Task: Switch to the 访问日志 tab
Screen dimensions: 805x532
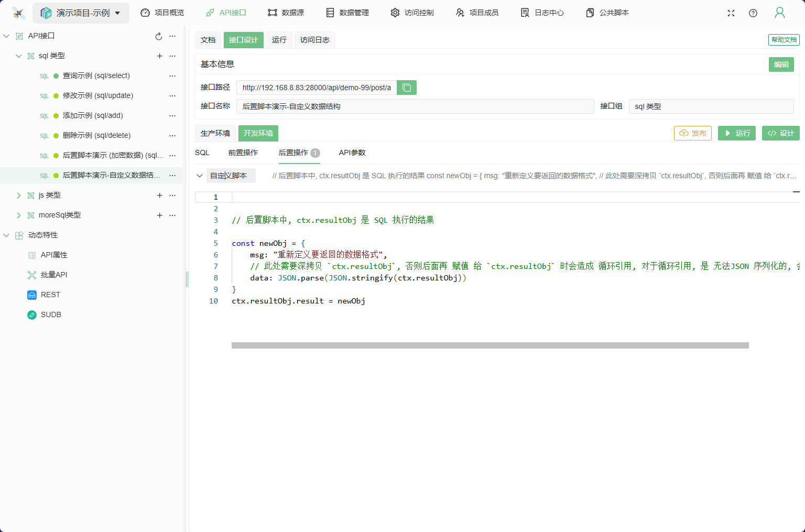Action: pyautogui.click(x=314, y=40)
